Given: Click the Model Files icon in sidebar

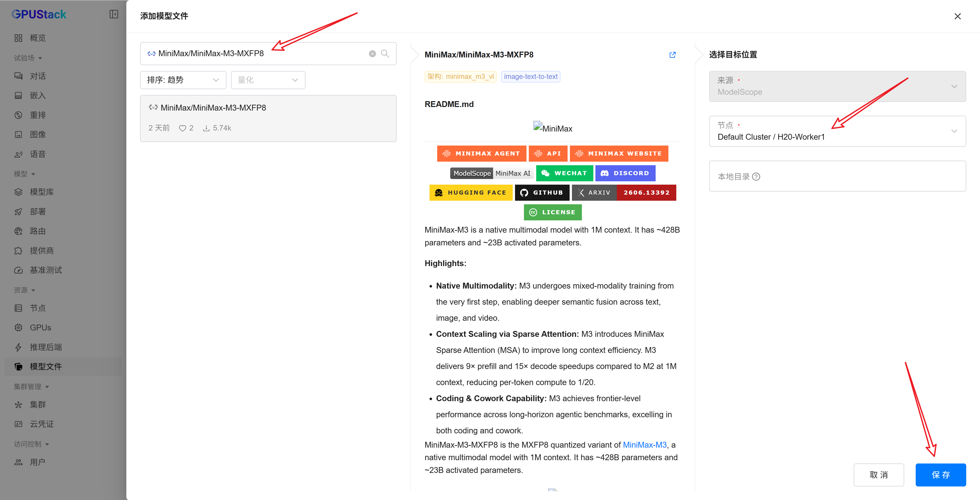Looking at the screenshot, I should tap(18, 367).
